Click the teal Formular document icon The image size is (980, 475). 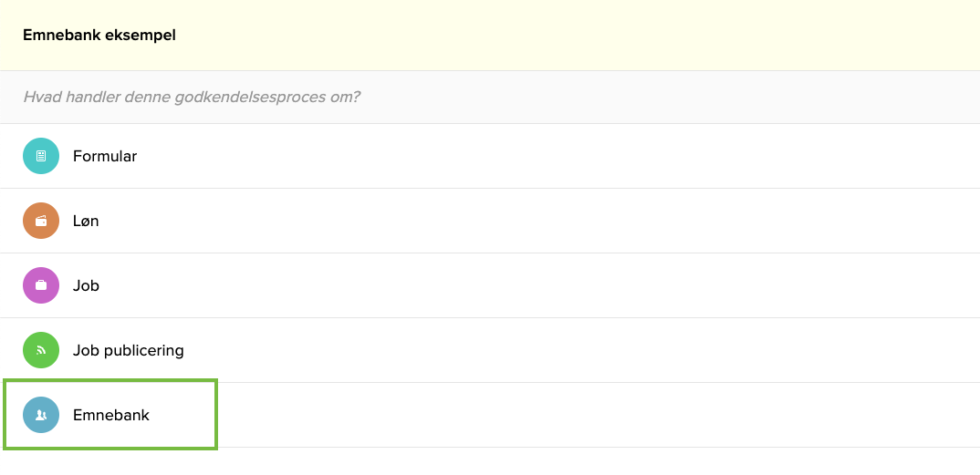[x=41, y=156]
